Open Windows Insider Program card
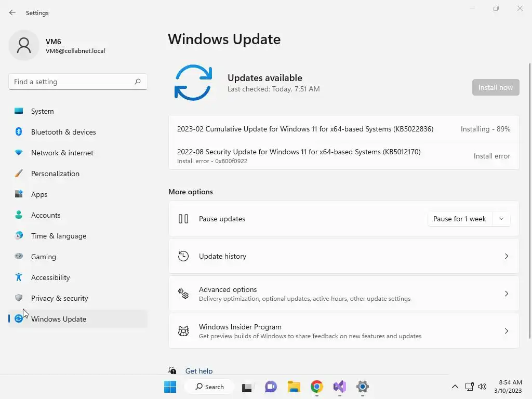Screen dimensions: 532x399 click(344, 331)
